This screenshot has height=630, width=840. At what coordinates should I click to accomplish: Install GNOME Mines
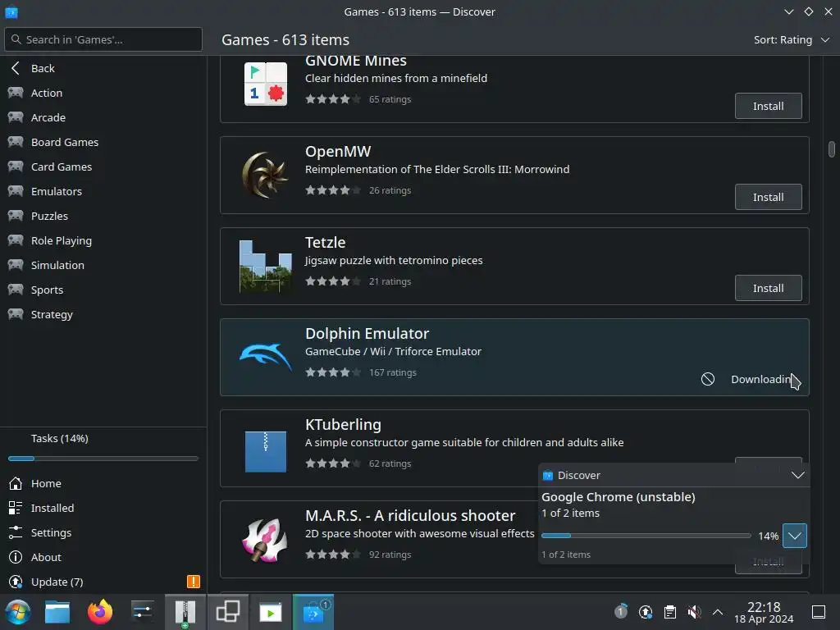(x=768, y=106)
